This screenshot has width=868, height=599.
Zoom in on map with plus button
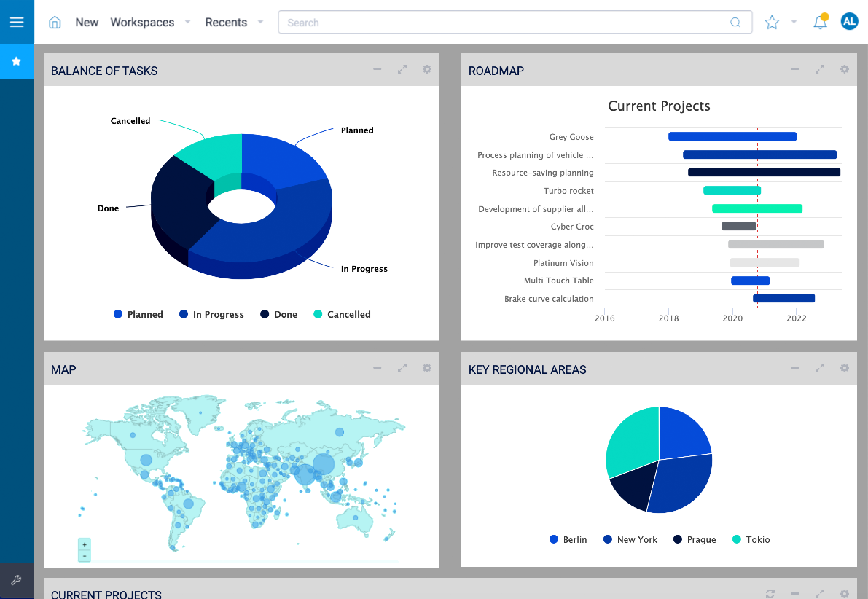coord(85,544)
